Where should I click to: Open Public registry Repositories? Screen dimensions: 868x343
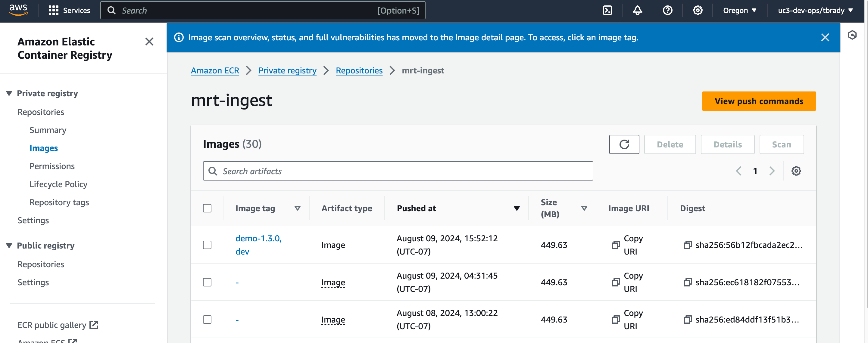tap(41, 264)
